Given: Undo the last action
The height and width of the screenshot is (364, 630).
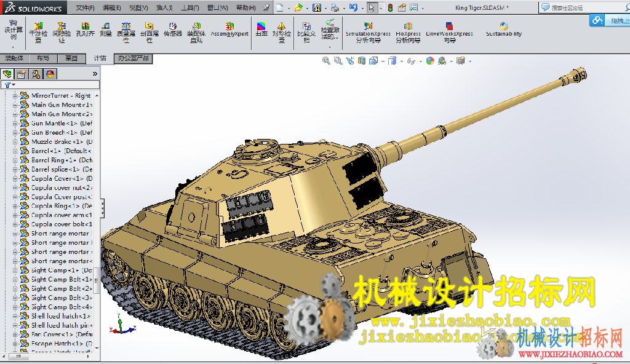Looking at the screenshot, I should coord(353,7).
